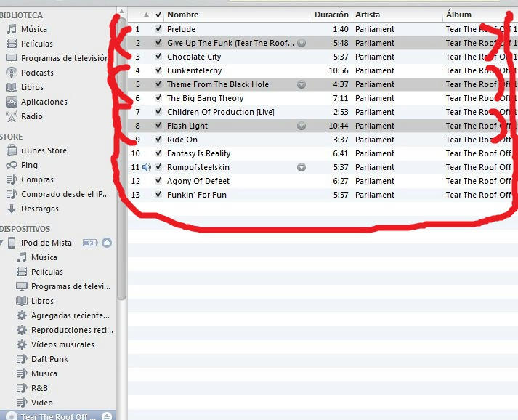Open the Películas library icon
518x420 pixels.
[12, 44]
